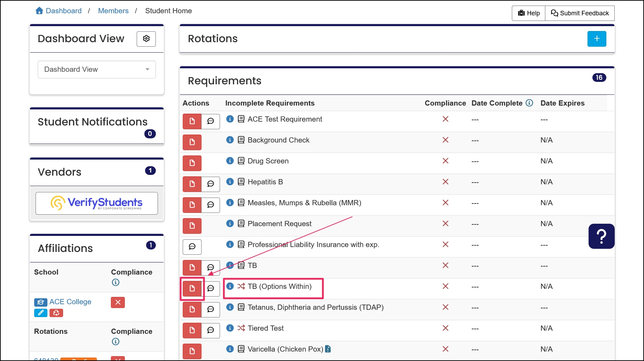Screen dimensions: 644x361
Task: Click the info icon next to Drug Screen
Action: pyautogui.click(x=230, y=161)
